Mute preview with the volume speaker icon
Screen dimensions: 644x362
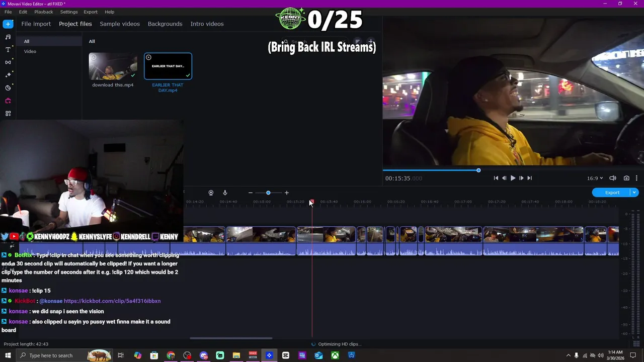[613, 178]
